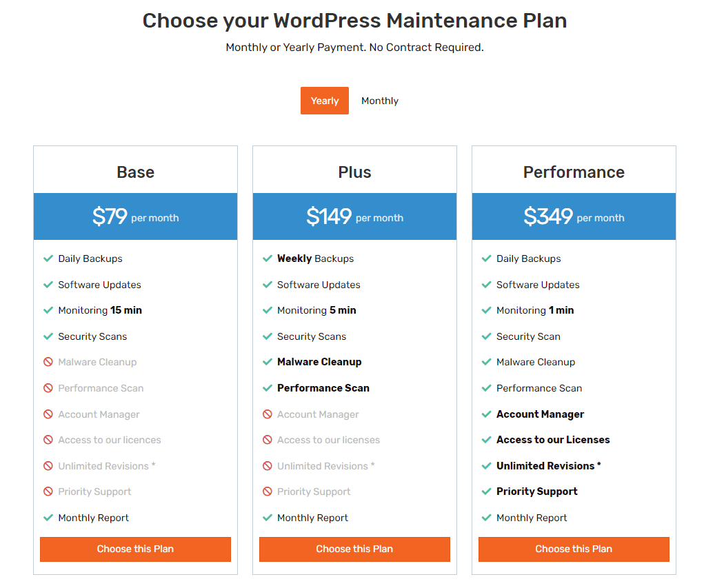Image resolution: width=715 pixels, height=588 pixels.
Task: Click the checkmark beside Account Manager in Performance
Action: [x=487, y=414]
